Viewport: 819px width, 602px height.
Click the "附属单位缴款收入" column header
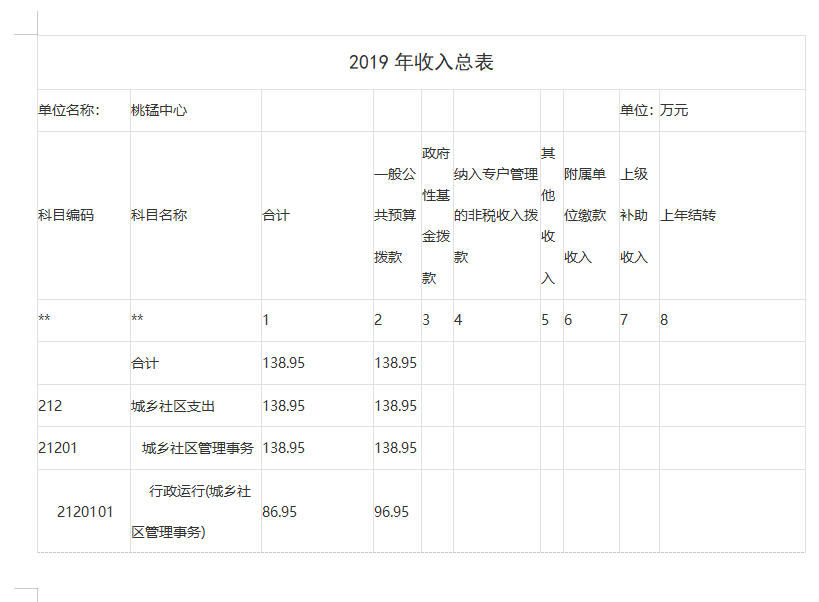(x=585, y=215)
